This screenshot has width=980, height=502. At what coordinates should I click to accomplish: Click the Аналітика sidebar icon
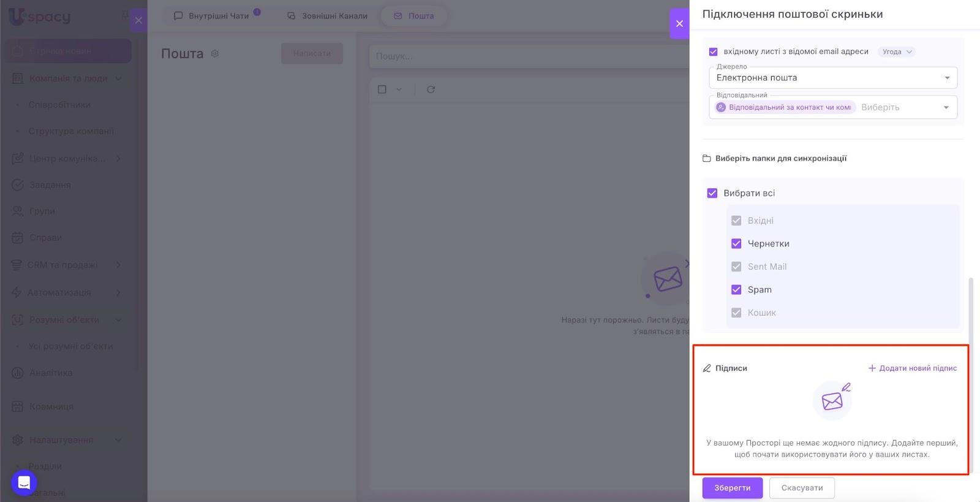(x=18, y=373)
